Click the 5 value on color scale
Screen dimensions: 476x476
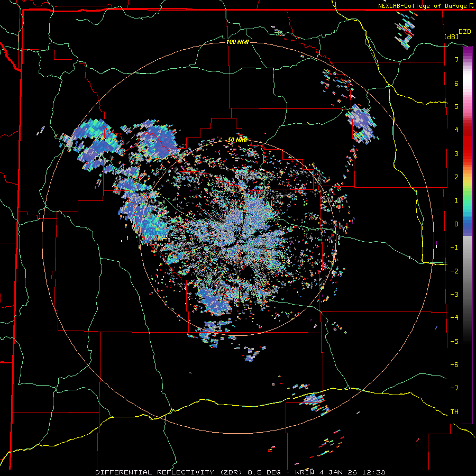(456, 106)
